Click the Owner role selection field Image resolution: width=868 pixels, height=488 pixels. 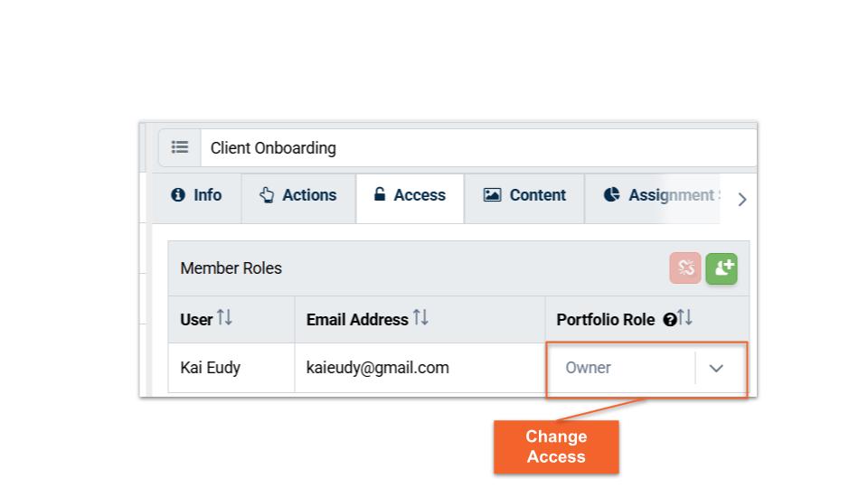619,369
